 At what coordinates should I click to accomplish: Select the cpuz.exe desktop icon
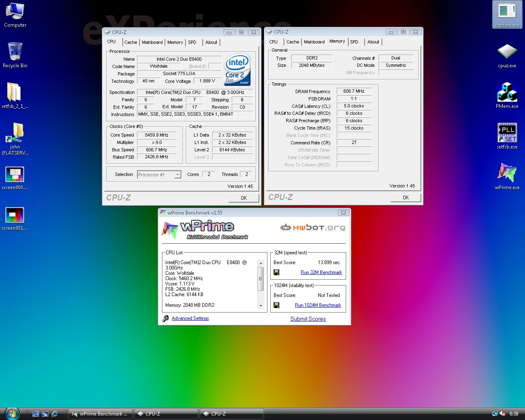click(x=507, y=55)
